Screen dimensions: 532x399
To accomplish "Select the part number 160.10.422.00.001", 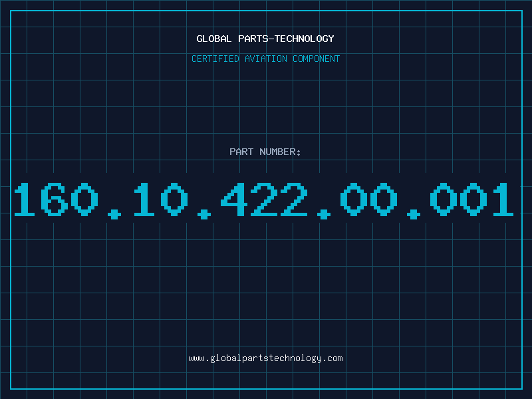I will [x=263, y=200].
